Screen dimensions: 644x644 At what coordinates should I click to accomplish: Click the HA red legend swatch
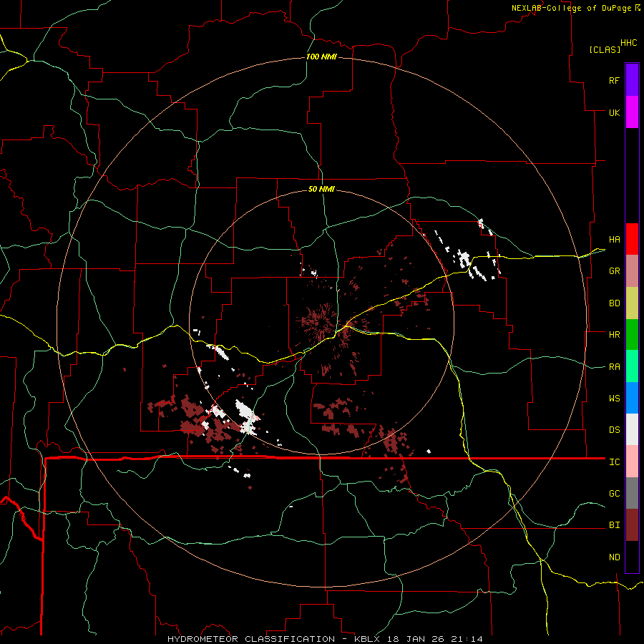pyautogui.click(x=632, y=239)
